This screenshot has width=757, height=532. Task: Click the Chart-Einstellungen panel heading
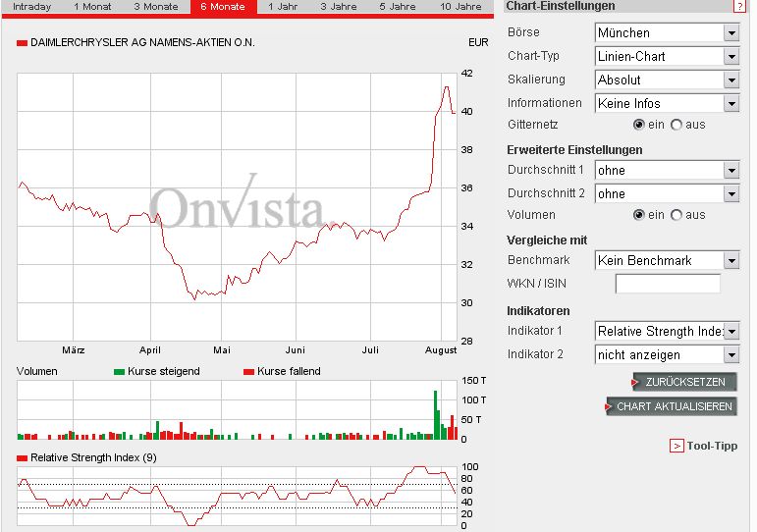pyautogui.click(x=560, y=6)
